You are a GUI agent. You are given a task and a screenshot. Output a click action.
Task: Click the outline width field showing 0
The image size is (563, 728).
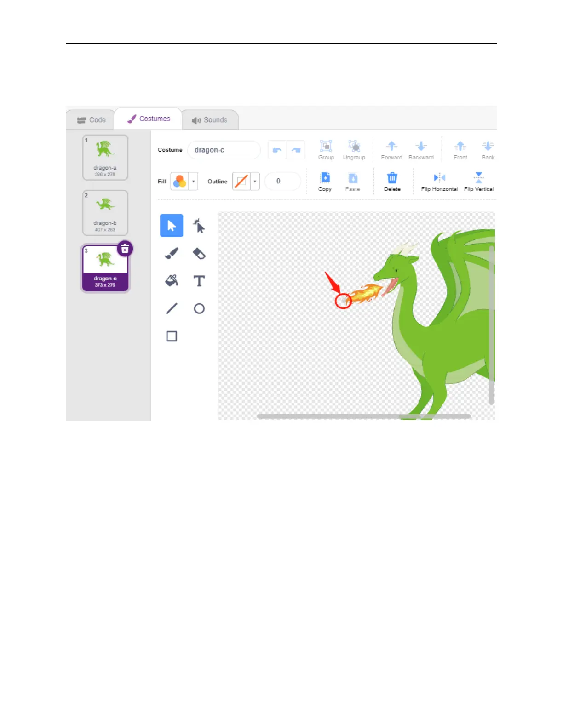(x=282, y=181)
